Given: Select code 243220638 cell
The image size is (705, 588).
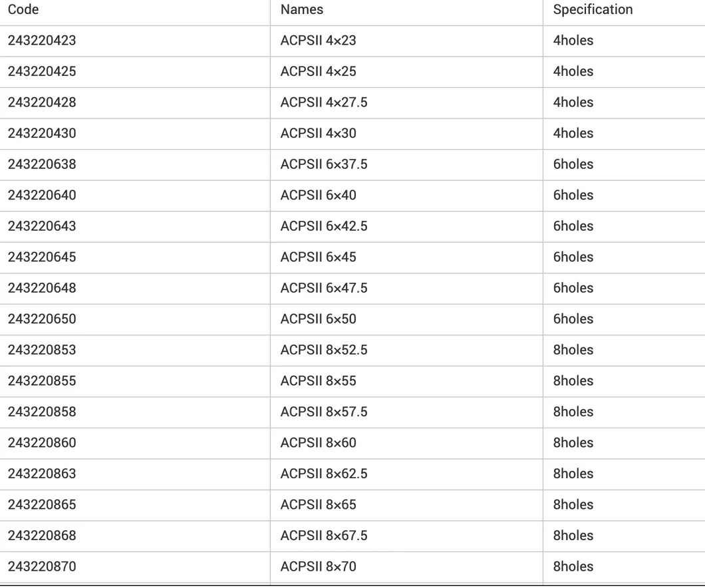Looking at the screenshot, I should coord(42,164).
